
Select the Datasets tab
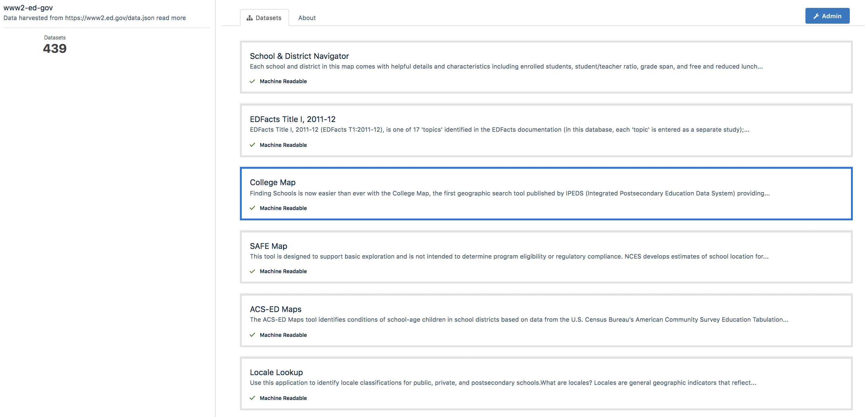coord(264,18)
